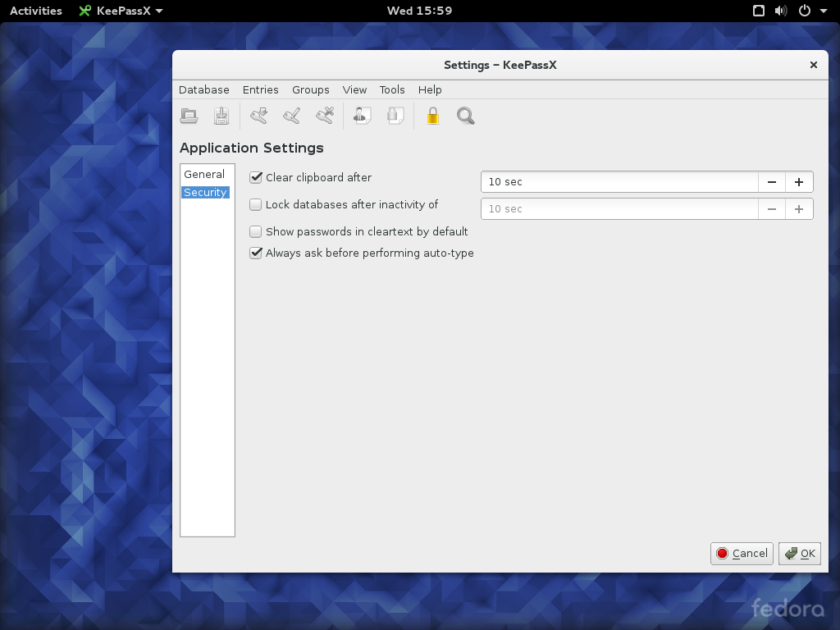Click minus on lock inactivity timeout
Screen dimensions: 840x630
(771, 209)
